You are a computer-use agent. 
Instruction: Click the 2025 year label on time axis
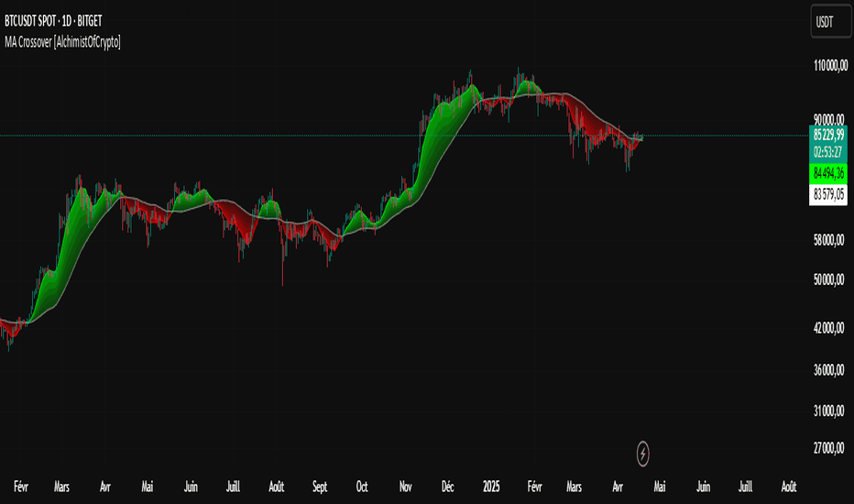click(491, 486)
